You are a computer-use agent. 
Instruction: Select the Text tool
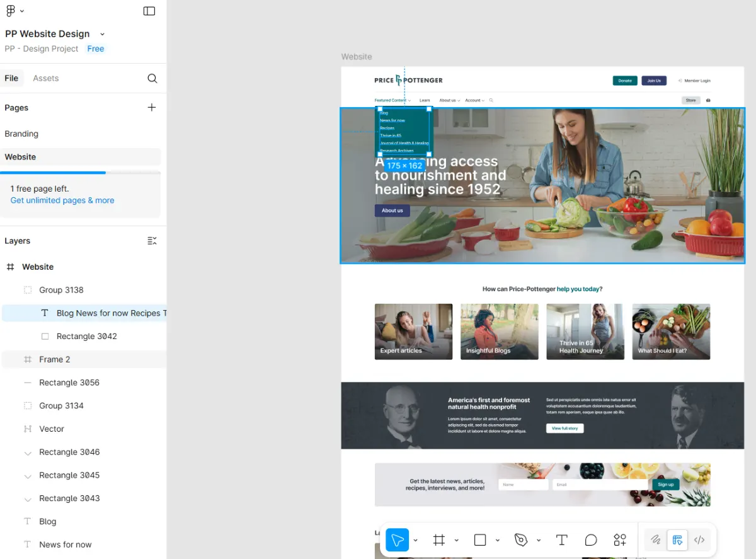pos(561,540)
